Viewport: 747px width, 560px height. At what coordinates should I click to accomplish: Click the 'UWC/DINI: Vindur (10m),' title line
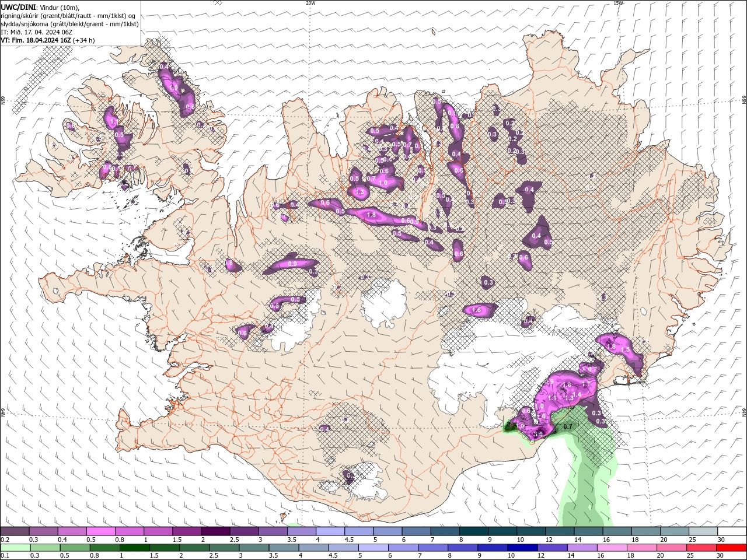tap(40, 7)
